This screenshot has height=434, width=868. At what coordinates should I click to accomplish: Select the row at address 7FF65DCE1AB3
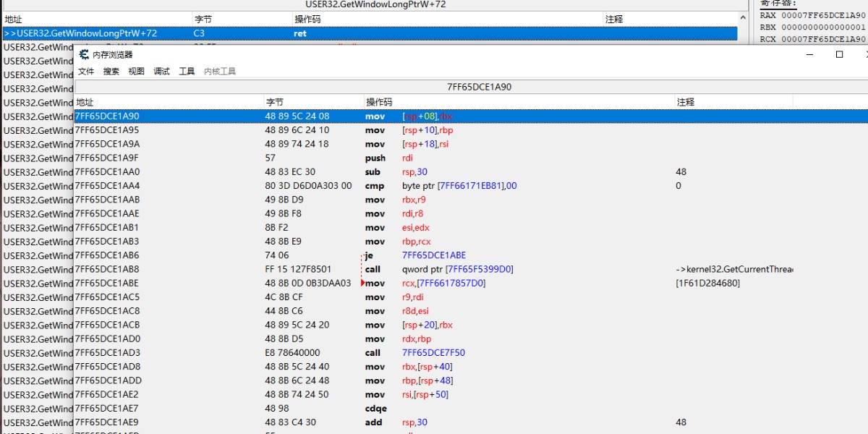(472, 242)
